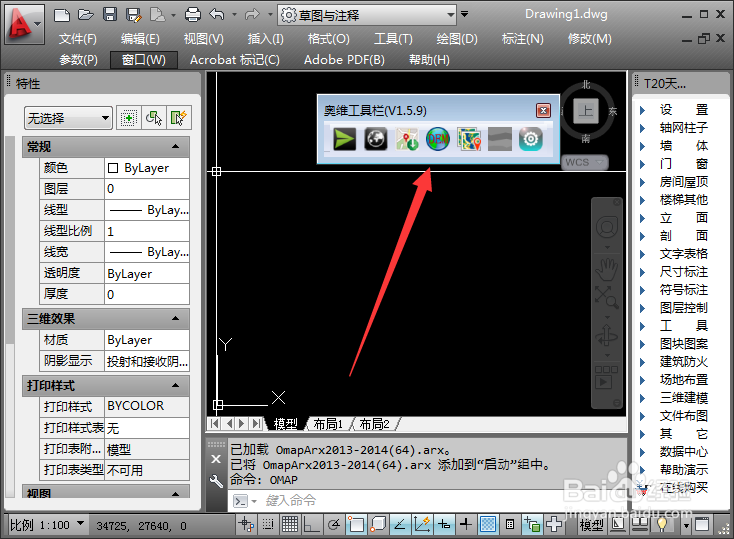Click the Select Objects button in 特性 panel
Screen dimensions: 734x539
pos(154,118)
